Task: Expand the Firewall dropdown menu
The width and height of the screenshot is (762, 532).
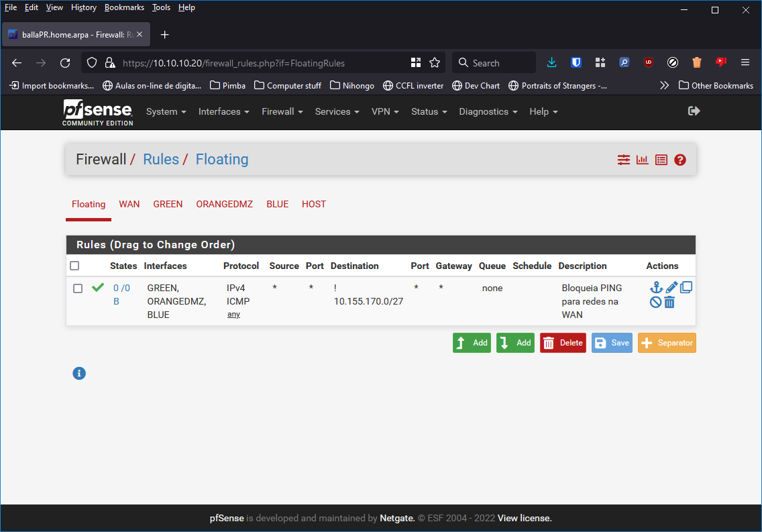Action: [282, 112]
